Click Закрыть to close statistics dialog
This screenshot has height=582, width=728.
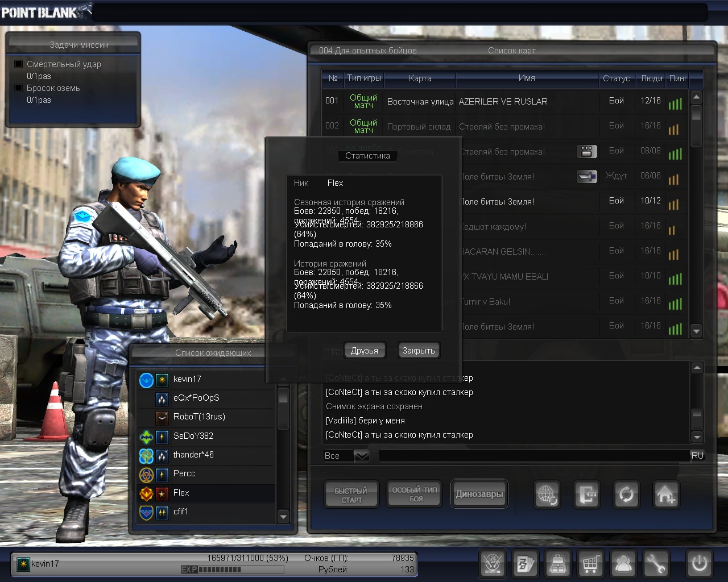[x=419, y=351]
